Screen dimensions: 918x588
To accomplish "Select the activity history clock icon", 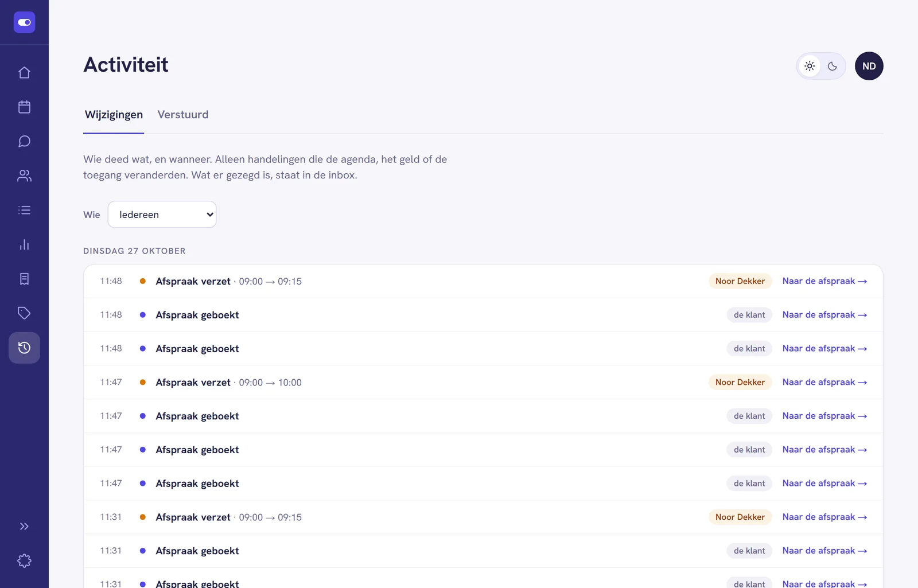I will 24,348.
